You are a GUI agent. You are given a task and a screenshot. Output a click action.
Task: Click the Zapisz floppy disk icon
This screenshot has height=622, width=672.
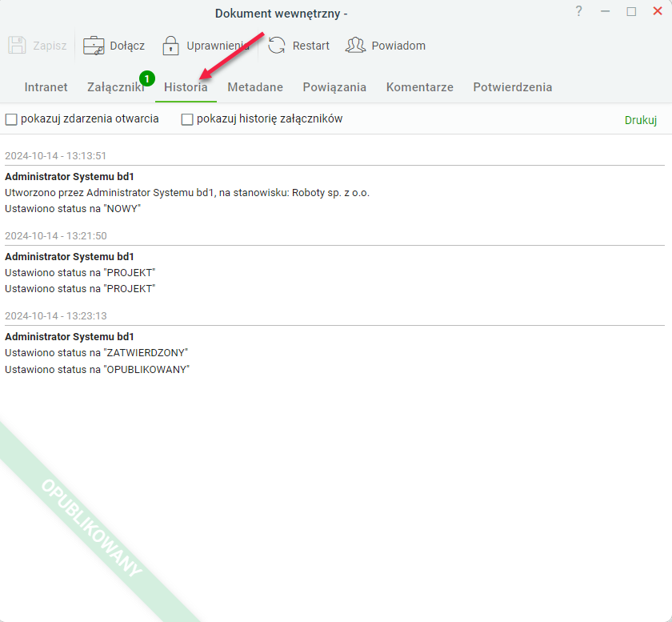click(17, 45)
